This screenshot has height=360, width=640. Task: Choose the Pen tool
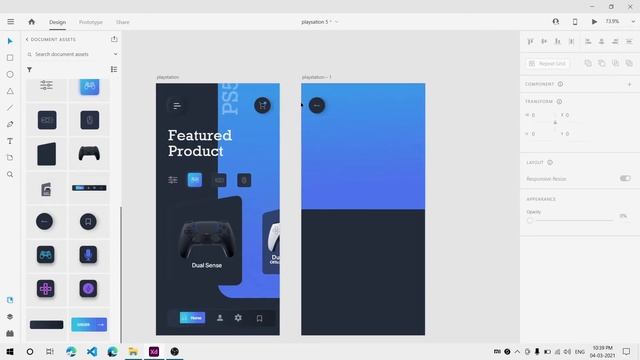[10, 124]
